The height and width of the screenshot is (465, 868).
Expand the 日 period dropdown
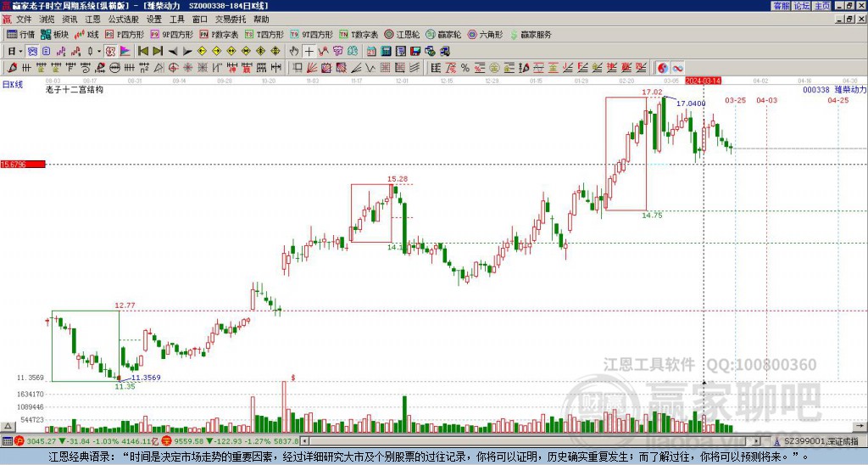[20, 51]
